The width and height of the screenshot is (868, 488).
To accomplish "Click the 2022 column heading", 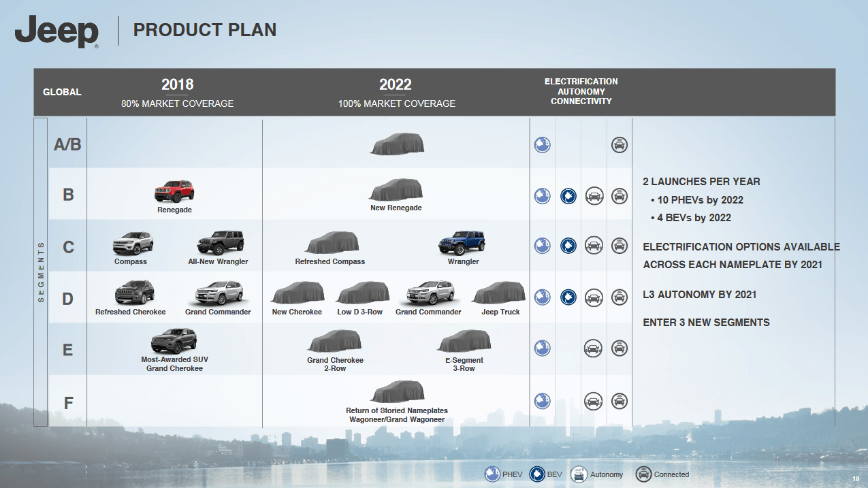I will (x=396, y=84).
